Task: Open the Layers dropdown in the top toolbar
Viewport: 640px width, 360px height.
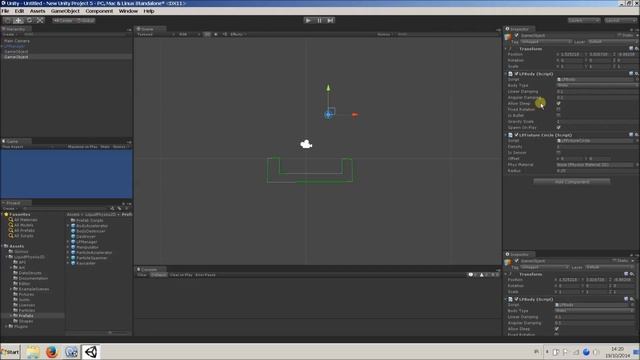Action: [x=584, y=20]
